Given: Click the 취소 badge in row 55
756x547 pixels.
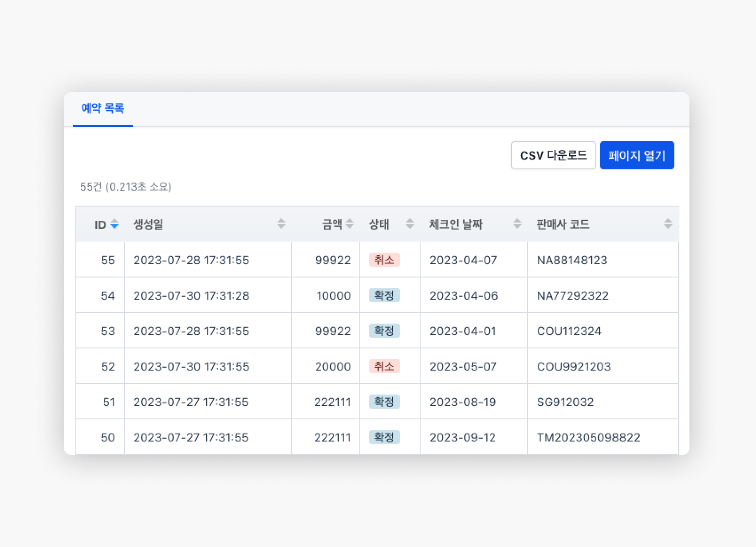Looking at the screenshot, I should 384,260.
